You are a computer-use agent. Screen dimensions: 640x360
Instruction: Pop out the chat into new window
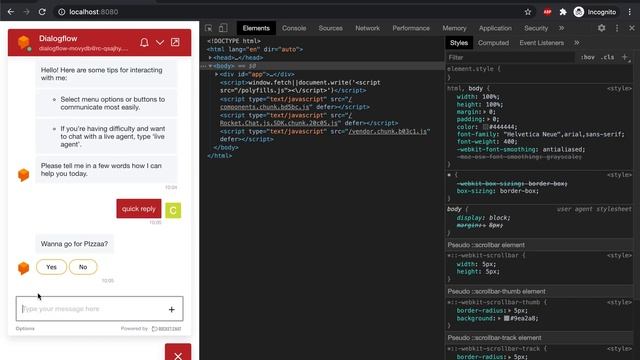click(x=175, y=42)
